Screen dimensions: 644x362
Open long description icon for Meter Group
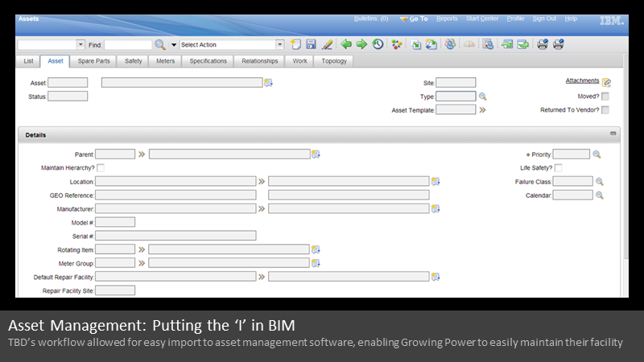pyautogui.click(x=316, y=263)
